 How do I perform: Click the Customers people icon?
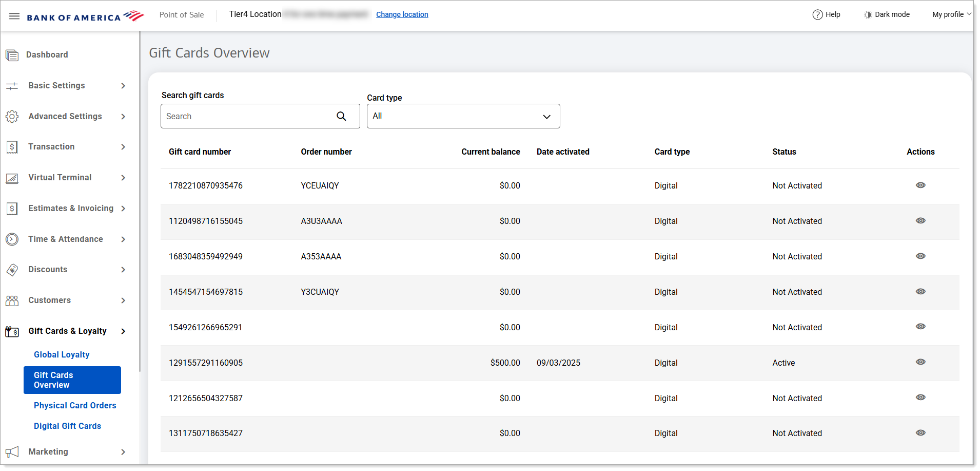pyautogui.click(x=12, y=300)
